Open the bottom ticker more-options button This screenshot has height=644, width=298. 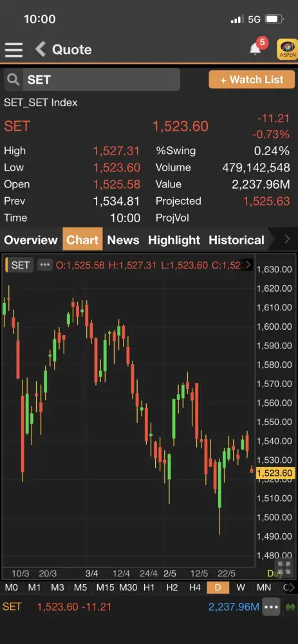tap(272, 607)
